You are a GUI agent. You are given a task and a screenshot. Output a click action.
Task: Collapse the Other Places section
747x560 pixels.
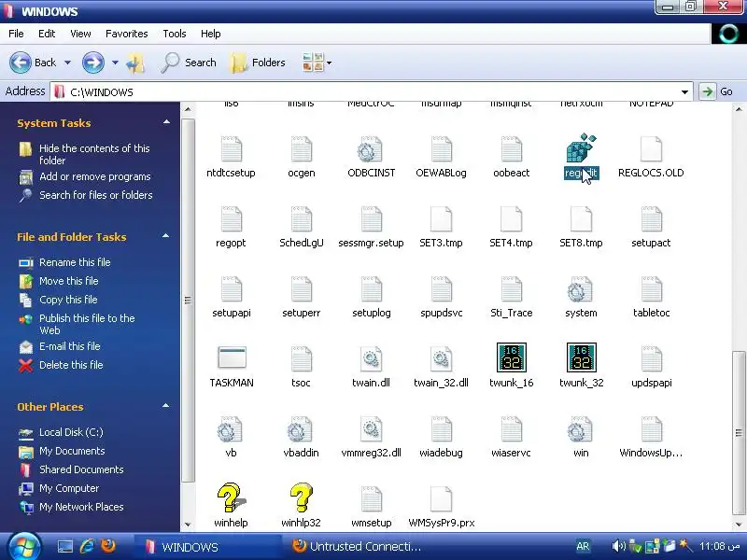point(166,406)
